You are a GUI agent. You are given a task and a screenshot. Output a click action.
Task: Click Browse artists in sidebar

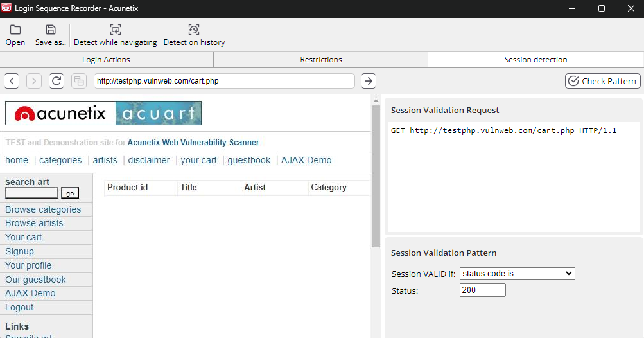pyautogui.click(x=34, y=223)
